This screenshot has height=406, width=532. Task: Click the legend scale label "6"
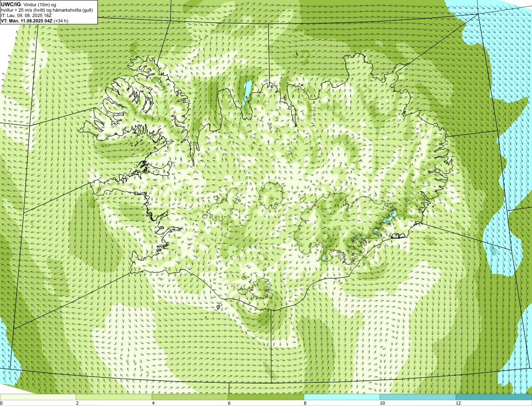click(x=229, y=403)
